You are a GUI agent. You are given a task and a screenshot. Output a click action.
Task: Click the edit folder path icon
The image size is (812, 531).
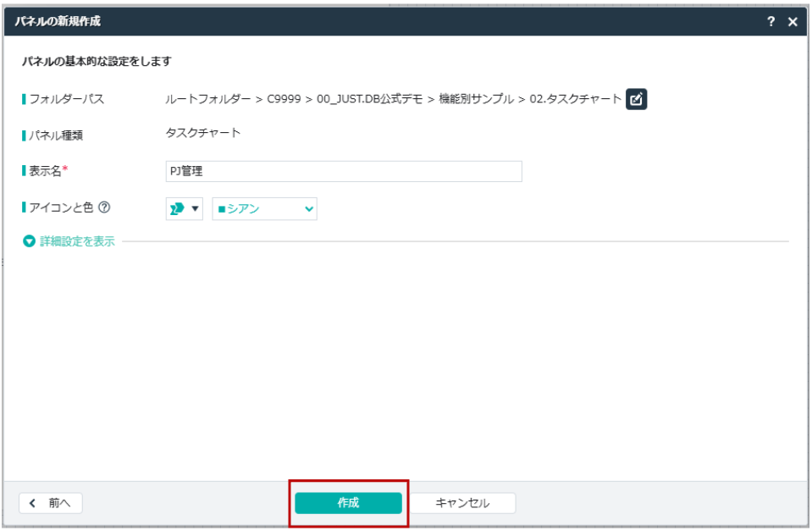click(x=636, y=99)
